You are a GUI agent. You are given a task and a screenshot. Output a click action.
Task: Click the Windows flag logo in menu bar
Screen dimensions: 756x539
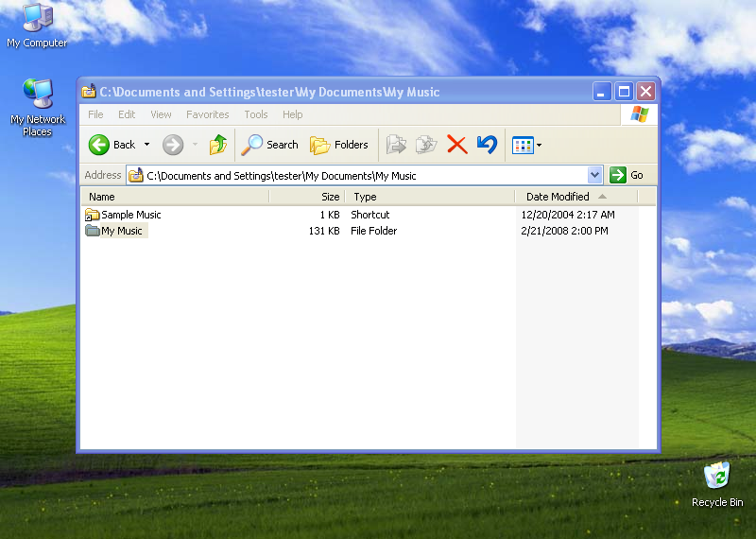640,114
